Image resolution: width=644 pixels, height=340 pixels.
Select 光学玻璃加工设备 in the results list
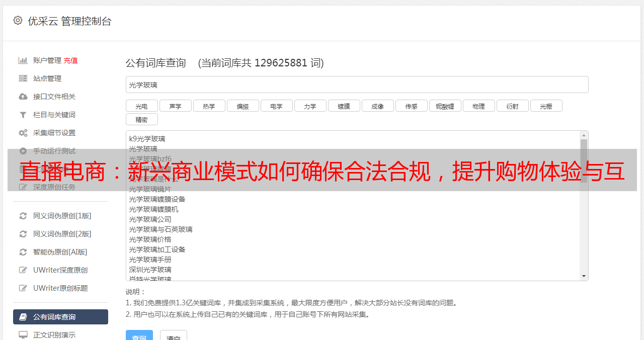click(157, 249)
